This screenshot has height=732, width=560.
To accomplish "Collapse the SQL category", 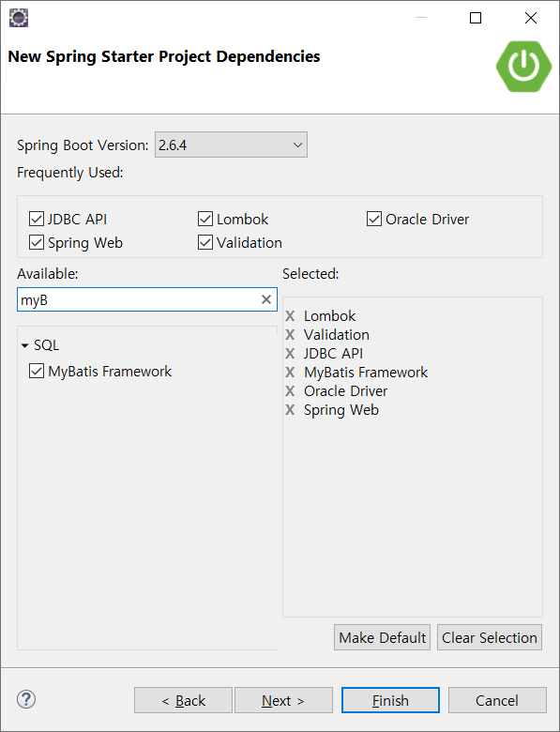I will point(24,345).
